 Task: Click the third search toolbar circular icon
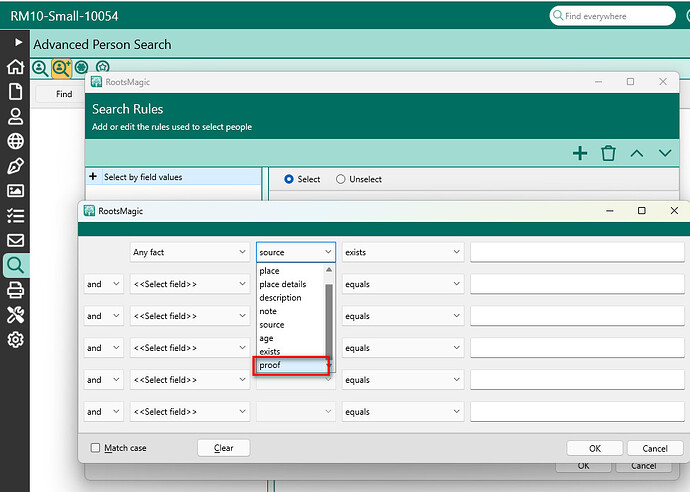(x=81, y=67)
